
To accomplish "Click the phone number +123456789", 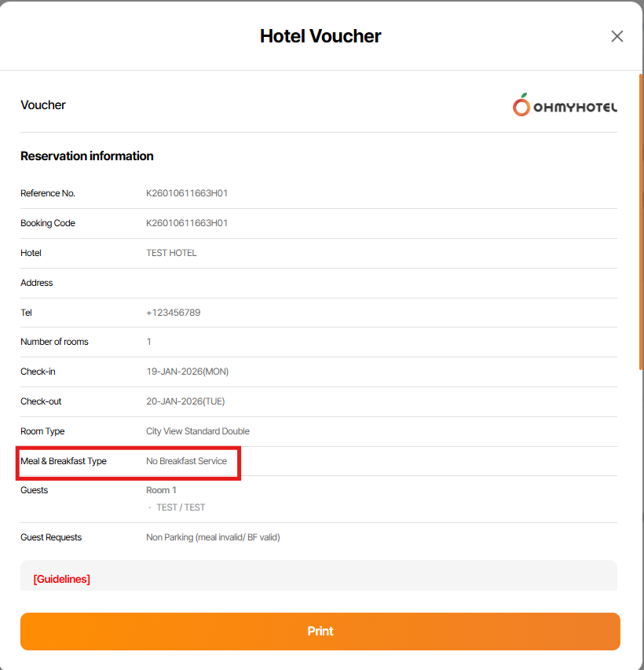I will 173,313.
